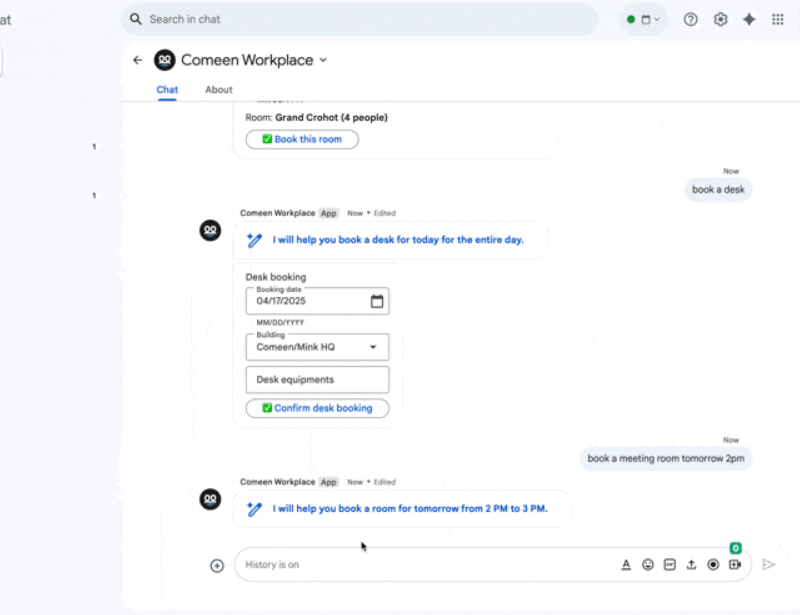The width and height of the screenshot is (800, 615).
Task: Click the video meeting icon
Action: 735,565
